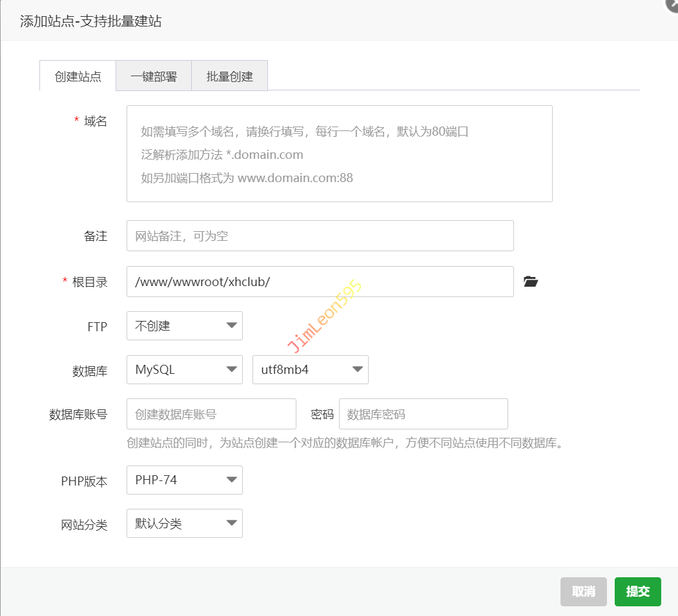678x616 pixels.
Task: Open the folder browser for root directory
Action: coord(530,282)
